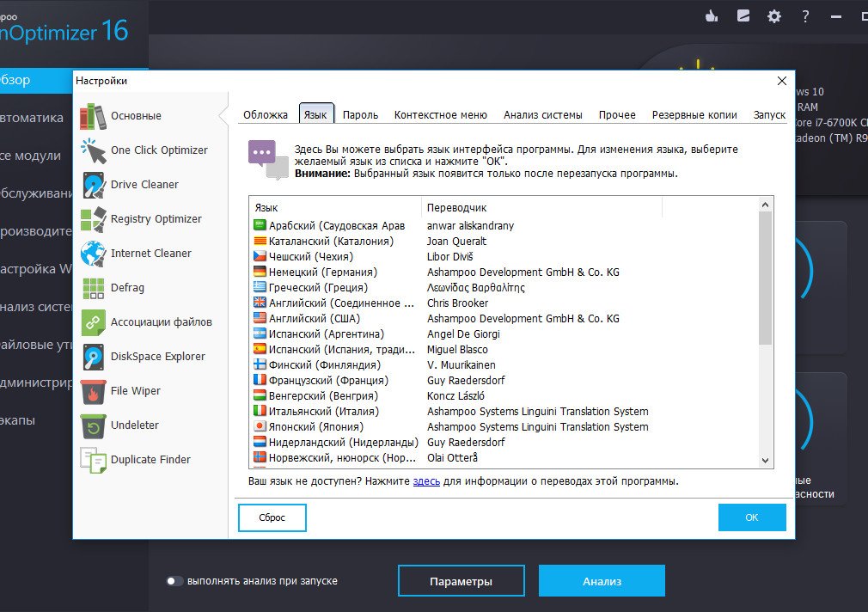Screen dimensions: 868x612
Task: Switch to the Пароль tab
Action: click(x=360, y=114)
